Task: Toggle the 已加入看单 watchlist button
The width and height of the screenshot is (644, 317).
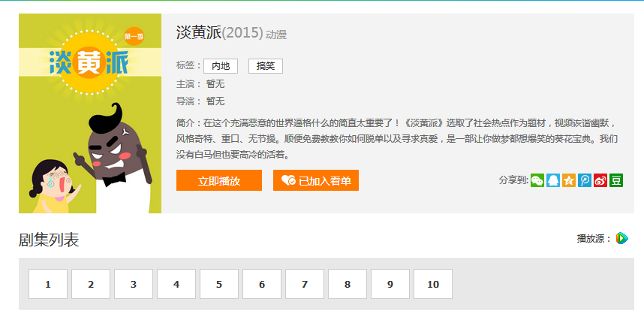Action: tap(316, 180)
